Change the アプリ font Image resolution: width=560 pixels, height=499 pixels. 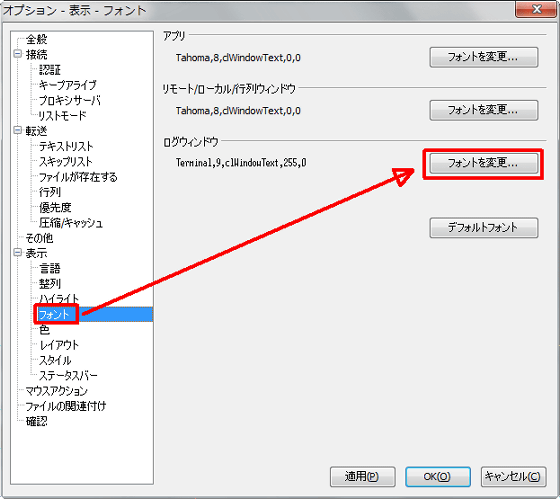[484, 57]
